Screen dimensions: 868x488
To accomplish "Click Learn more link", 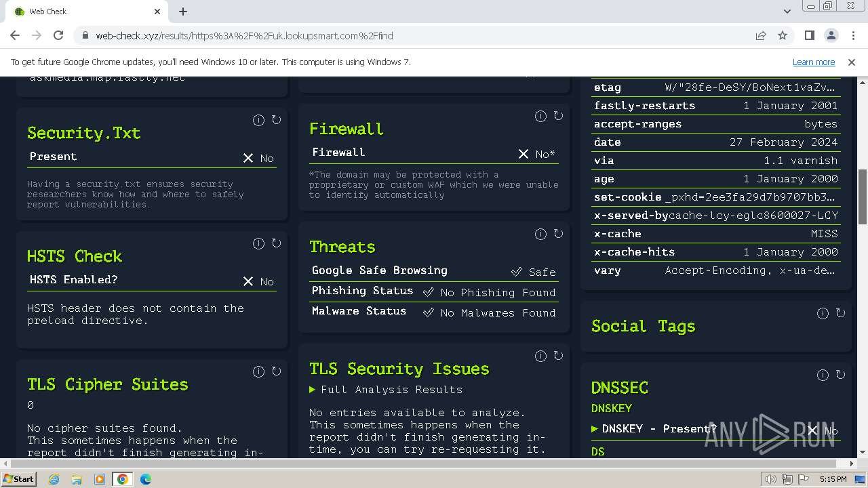I will [814, 62].
